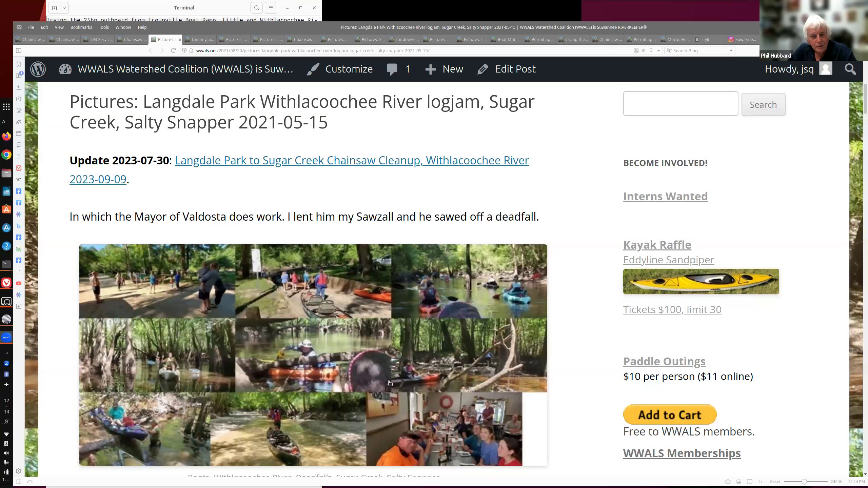Switch to the Landowne... tab
The width and height of the screenshot is (868, 488).
(x=403, y=39)
